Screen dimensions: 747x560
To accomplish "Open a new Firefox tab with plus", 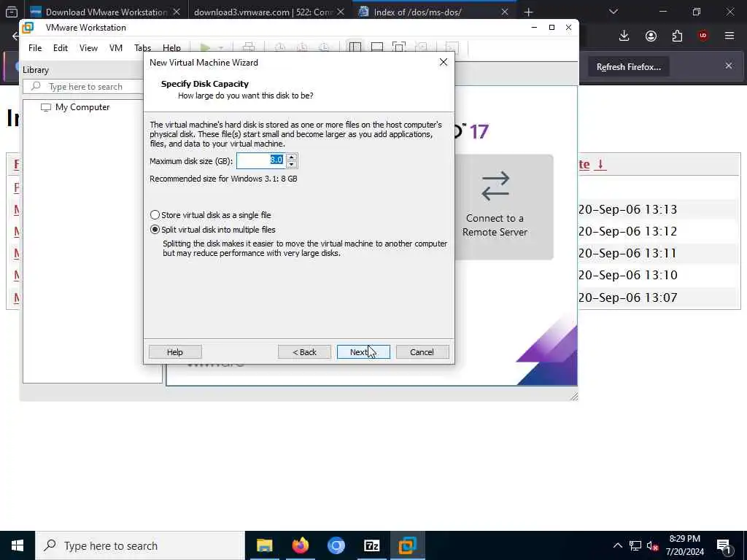I will pos(528,12).
